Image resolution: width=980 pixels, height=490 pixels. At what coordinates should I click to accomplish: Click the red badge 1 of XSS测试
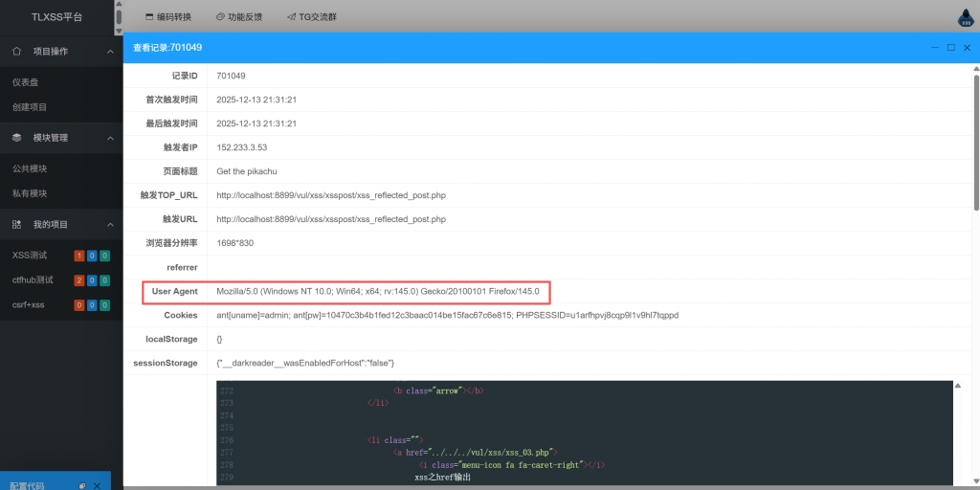coord(79,255)
